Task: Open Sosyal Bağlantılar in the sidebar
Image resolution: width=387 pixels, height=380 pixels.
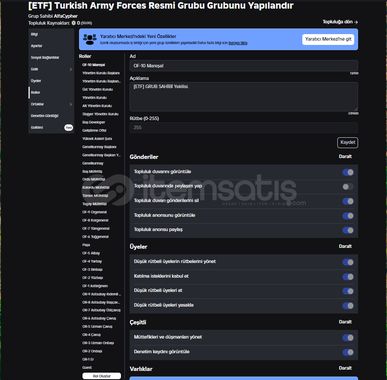Action: point(52,58)
